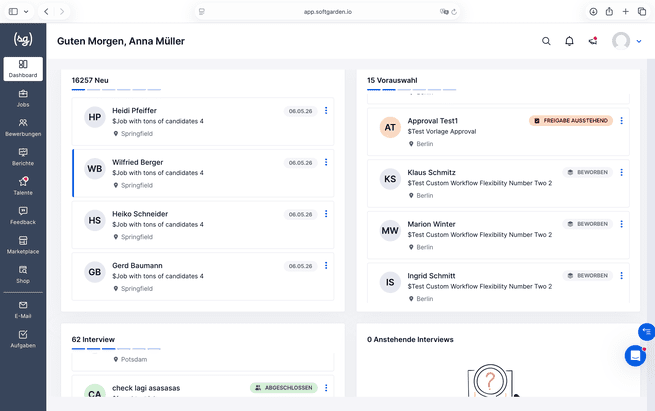
Task: Open notifications bell
Action: coord(569,41)
